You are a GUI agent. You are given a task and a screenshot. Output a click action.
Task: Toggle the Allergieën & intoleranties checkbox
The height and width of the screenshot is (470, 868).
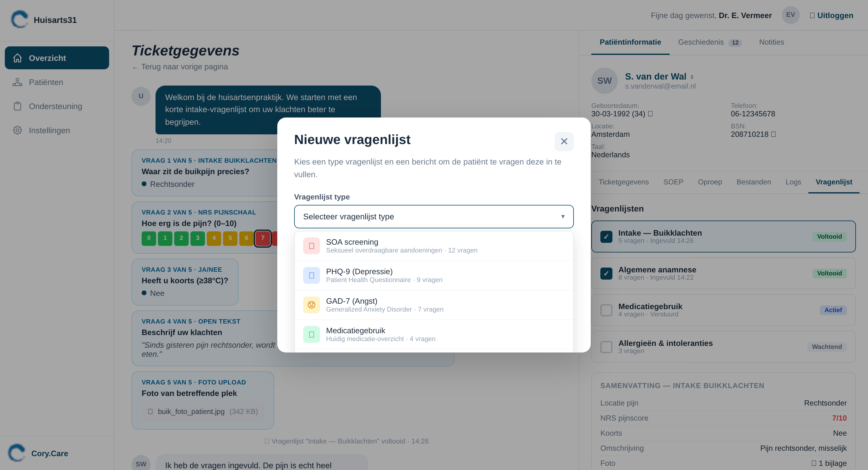pyautogui.click(x=606, y=347)
